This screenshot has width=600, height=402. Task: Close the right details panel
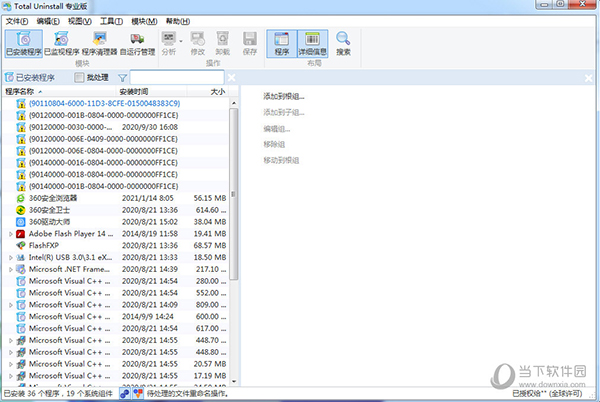point(589,78)
